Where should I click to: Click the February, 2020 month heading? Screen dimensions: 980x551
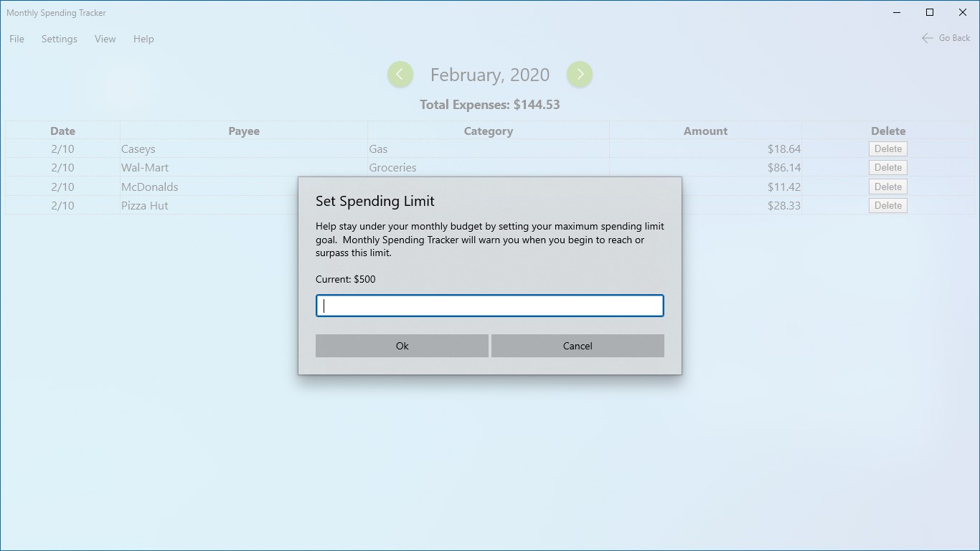[490, 75]
